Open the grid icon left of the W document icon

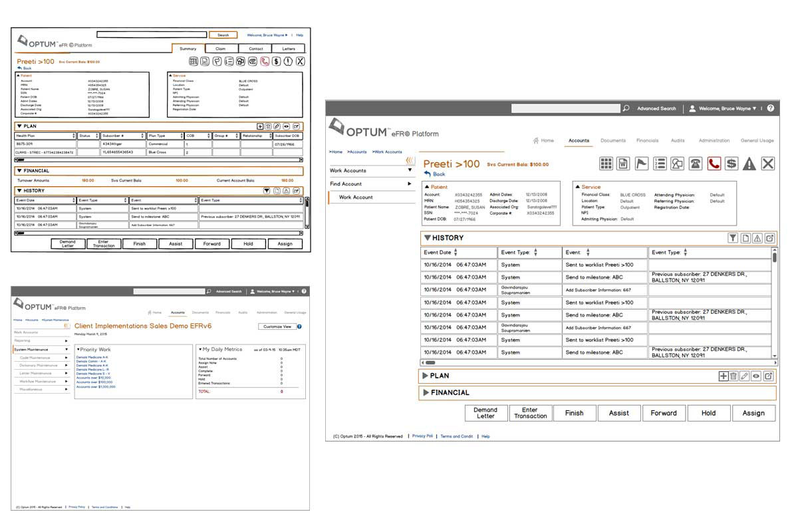point(606,164)
